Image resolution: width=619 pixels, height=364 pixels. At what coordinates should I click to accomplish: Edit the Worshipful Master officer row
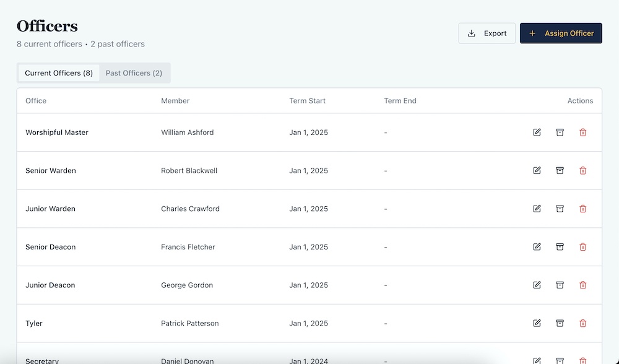tap(537, 132)
